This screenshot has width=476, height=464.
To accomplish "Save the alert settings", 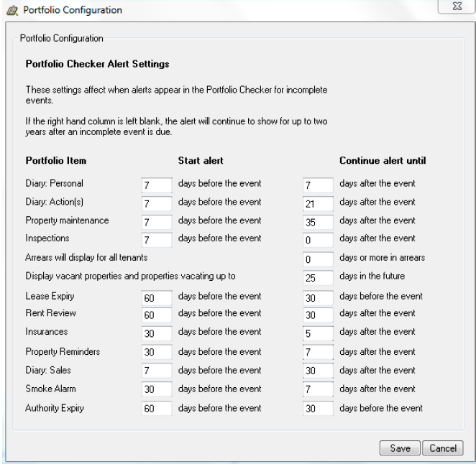I will (x=400, y=447).
